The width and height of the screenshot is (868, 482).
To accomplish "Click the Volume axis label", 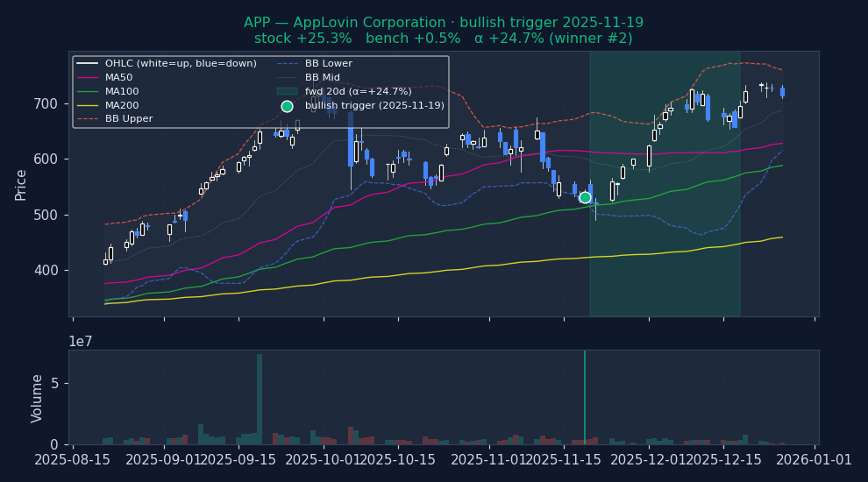I will point(37,399).
